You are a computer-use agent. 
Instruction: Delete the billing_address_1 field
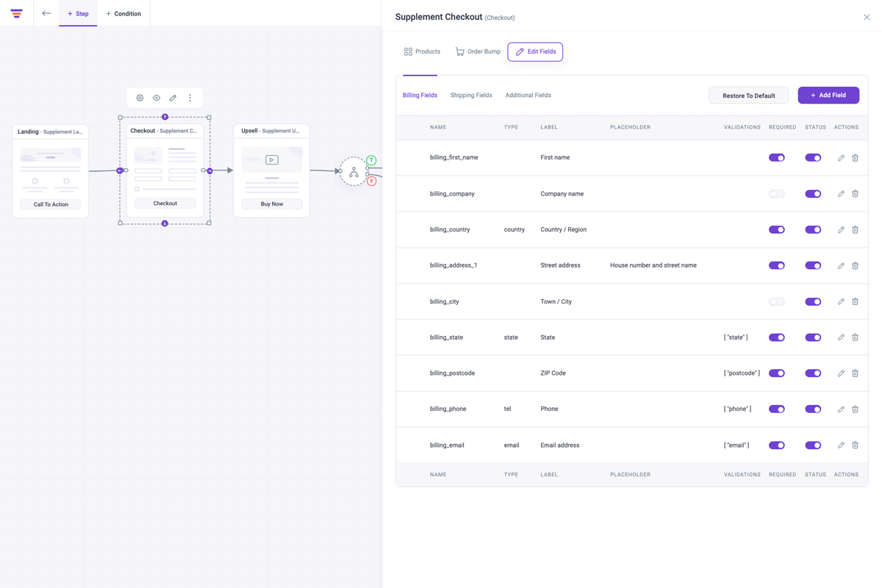click(x=856, y=265)
